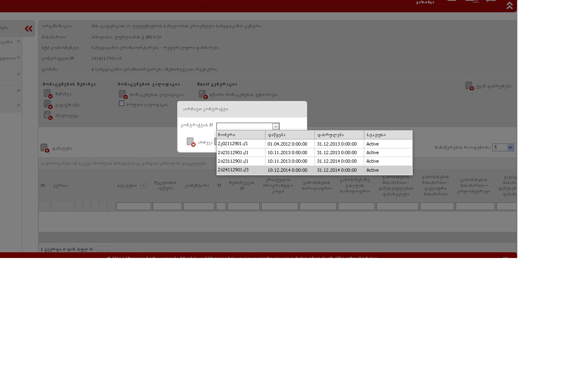Click the Excel export icon
The width and height of the screenshot is (588, 368).
click(x=203, y=94)
